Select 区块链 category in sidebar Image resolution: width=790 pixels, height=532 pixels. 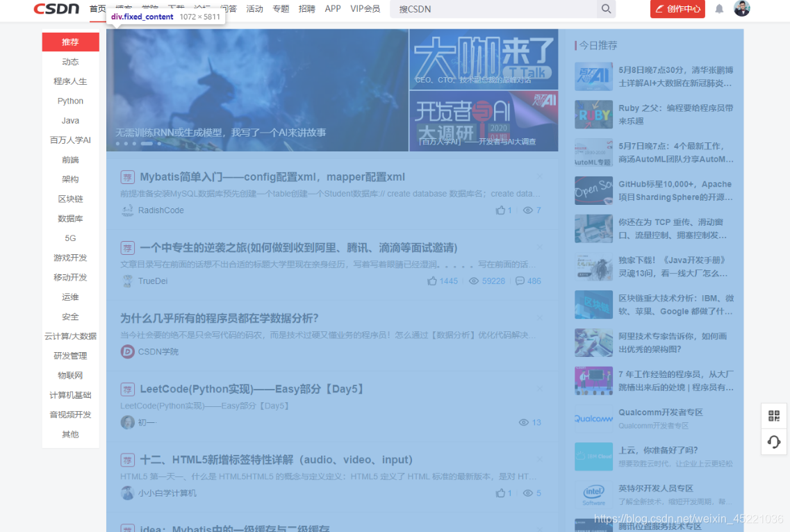[x=71, y=199]
